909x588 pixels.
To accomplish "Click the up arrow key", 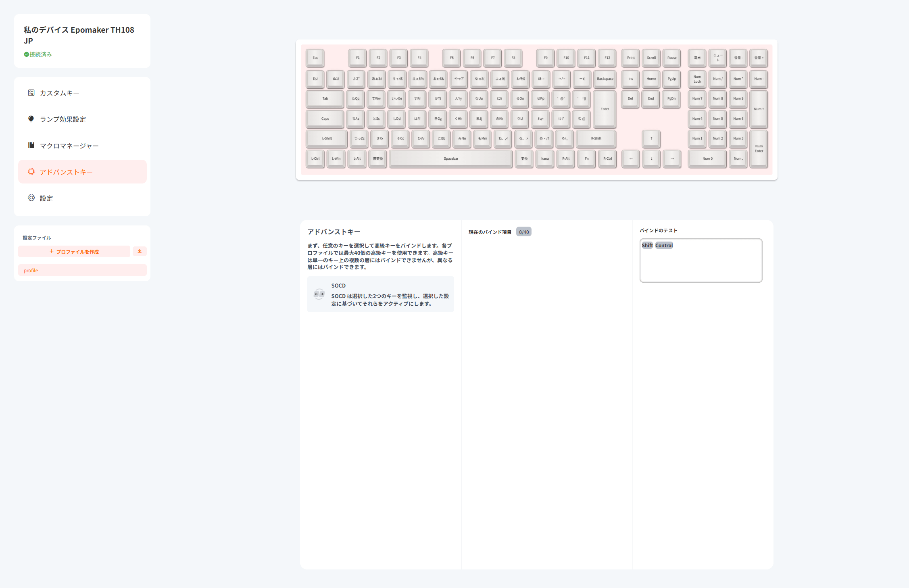I will point(651,138).
